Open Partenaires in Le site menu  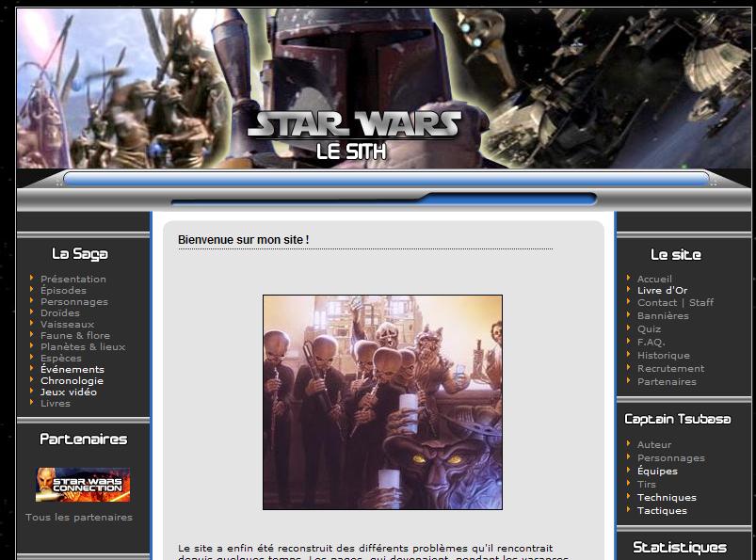[x=667, y=382]
